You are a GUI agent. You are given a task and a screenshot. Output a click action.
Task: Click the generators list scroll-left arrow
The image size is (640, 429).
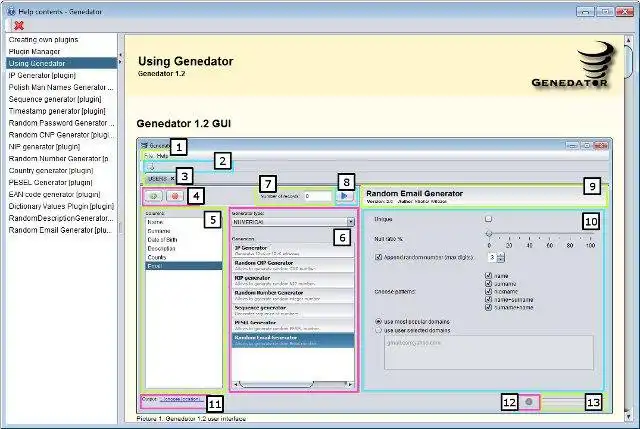(236, 384)
